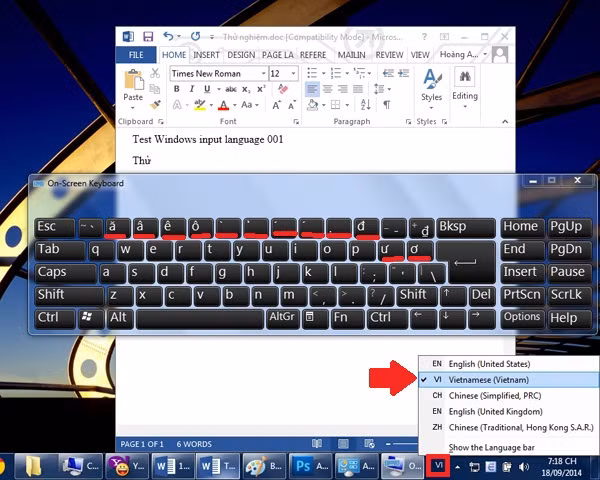Click the Format Painter brush icon
The height and width of the screenshot is (480, 600).
155,105
